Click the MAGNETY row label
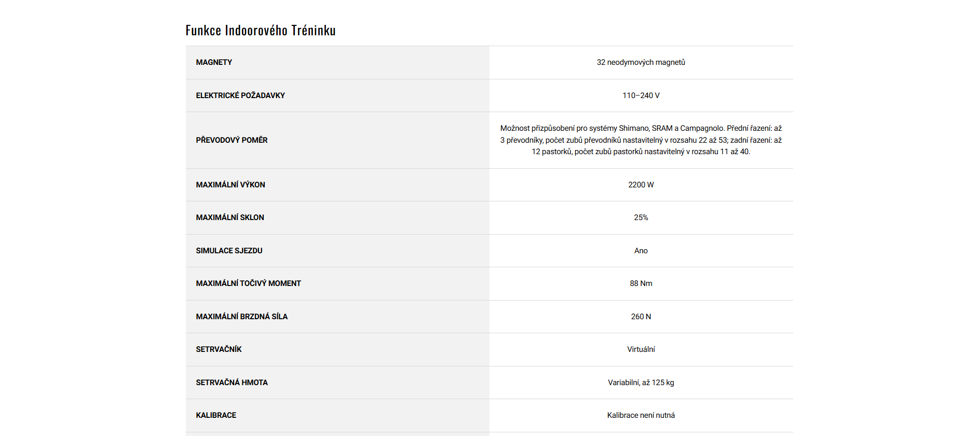Viewport: 980px width, 436px height. pos(214,62)
